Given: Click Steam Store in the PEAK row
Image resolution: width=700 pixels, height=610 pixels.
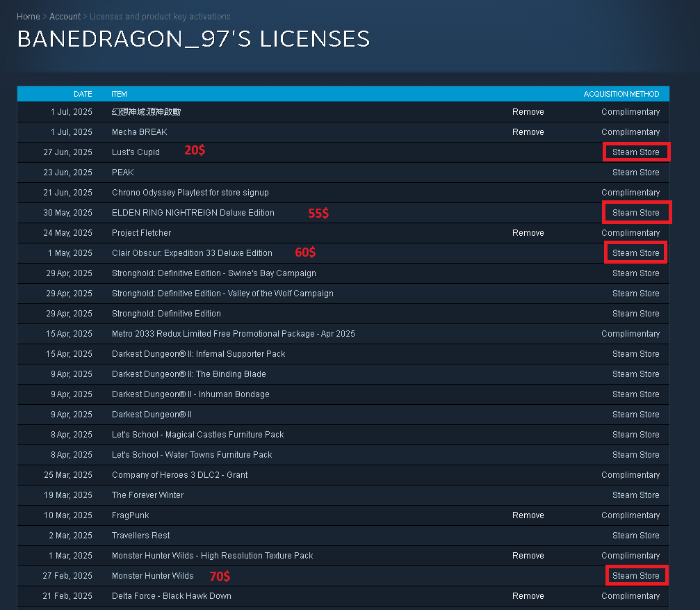Looking at the screenshot, I should 636,172.
